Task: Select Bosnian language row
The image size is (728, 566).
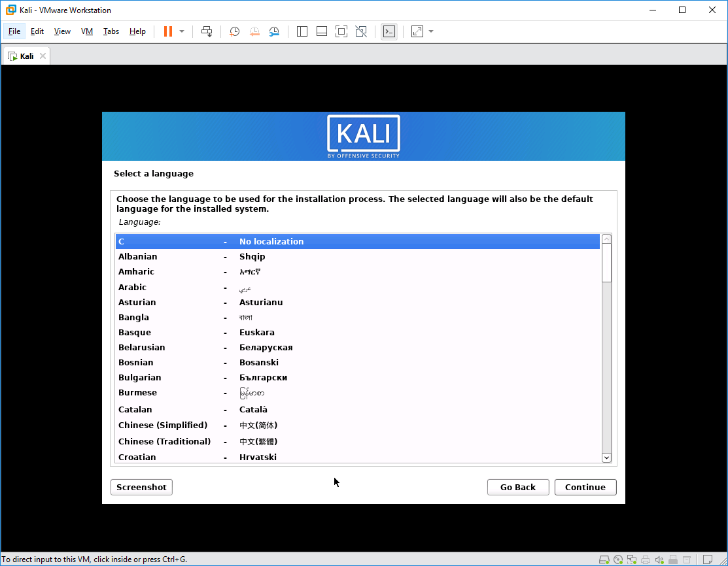Action: point(358,362)
